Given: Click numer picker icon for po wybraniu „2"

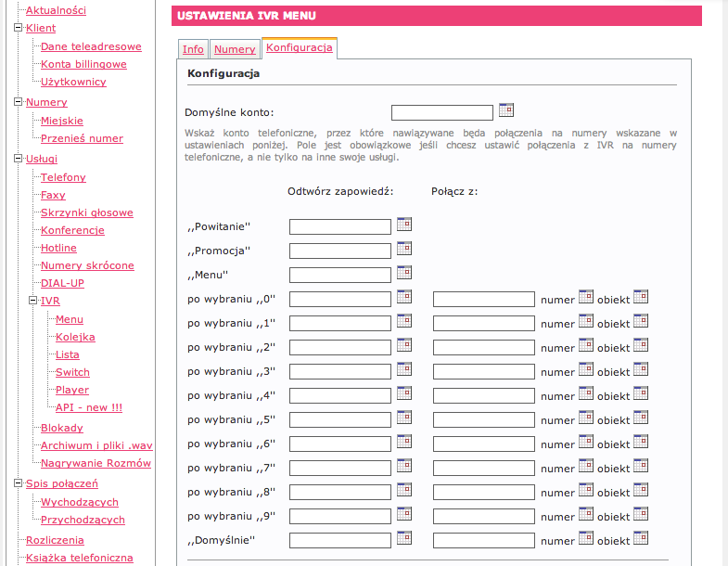Looking at the screenshot, I should pos(586,345).
